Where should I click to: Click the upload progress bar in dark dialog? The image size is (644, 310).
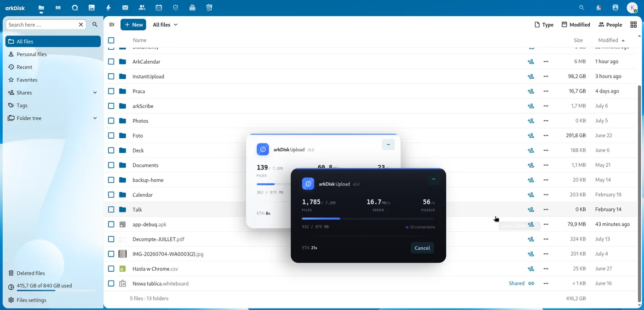point(368,218)
